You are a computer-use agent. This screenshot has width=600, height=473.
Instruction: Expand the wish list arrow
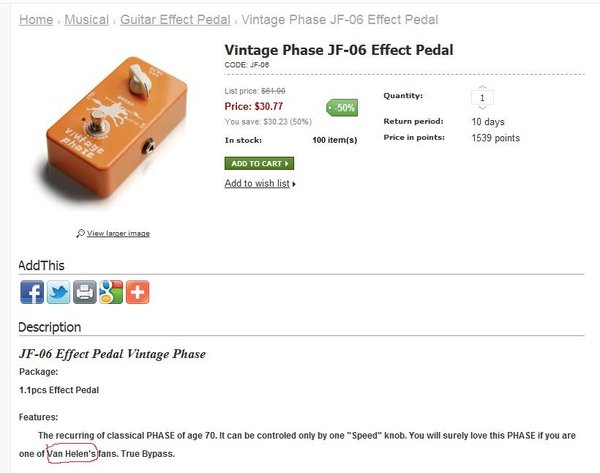coord(294,184)
